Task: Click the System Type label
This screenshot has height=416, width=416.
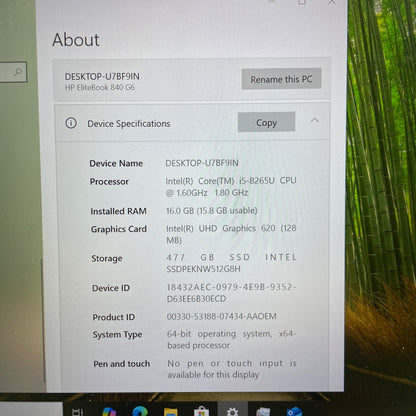Action: [117, 335]
